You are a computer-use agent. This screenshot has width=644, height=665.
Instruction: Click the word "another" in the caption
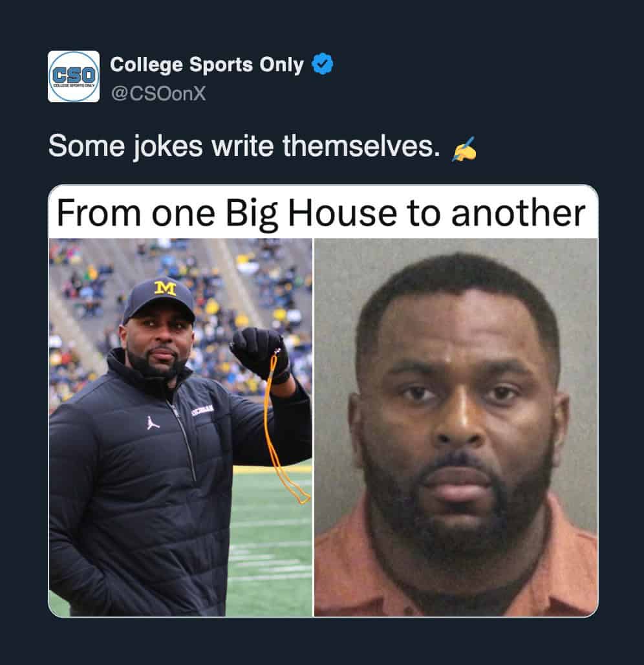tap(517, 213)
